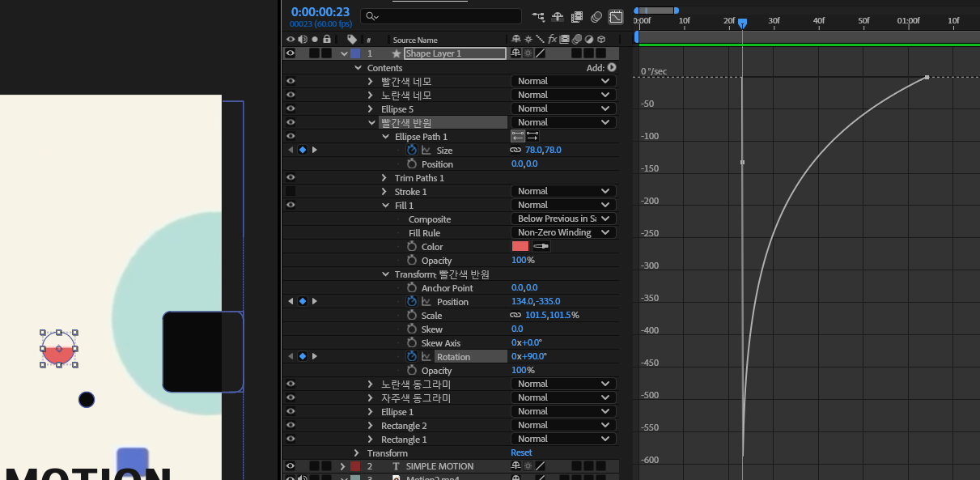Open blend mode dropdown for Stroke 1
The image size is (980, 480).
pyautogui.click(x=563, y=191)
